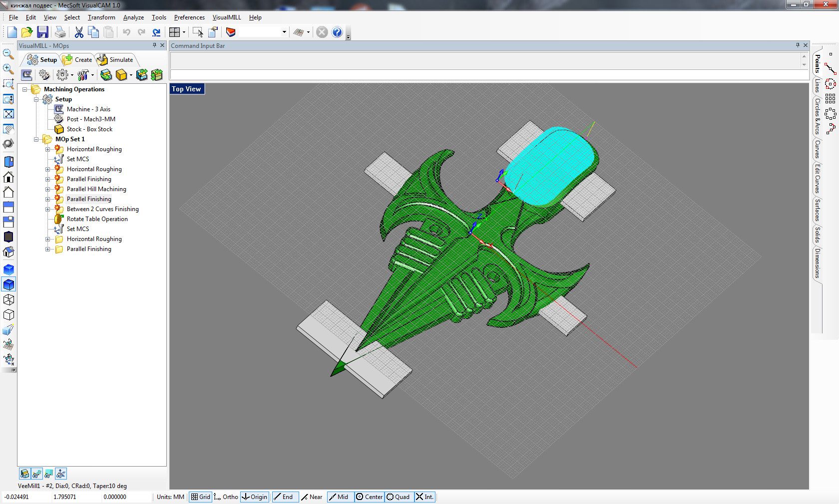Screen dimensions: 839x504
Task: Toggle the Grid snap option
Action: coord(201,497)
